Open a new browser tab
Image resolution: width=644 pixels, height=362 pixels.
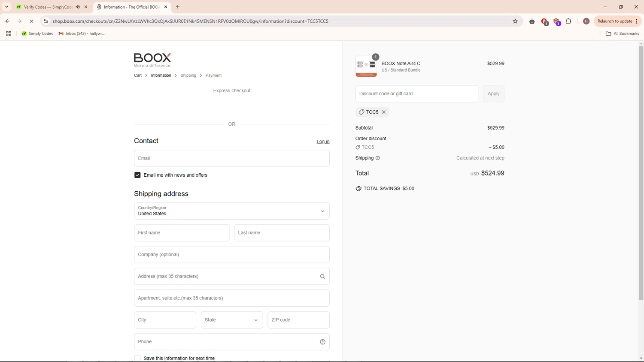[178, 7]
